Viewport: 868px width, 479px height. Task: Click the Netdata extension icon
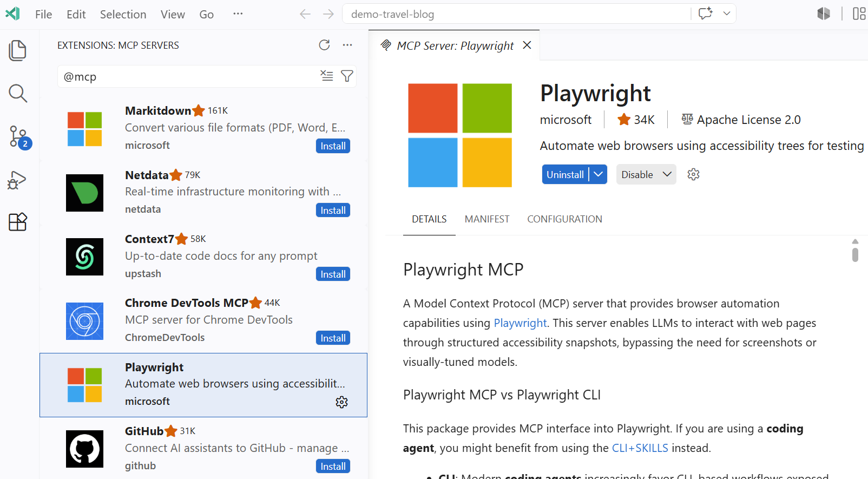click(84, 193)
